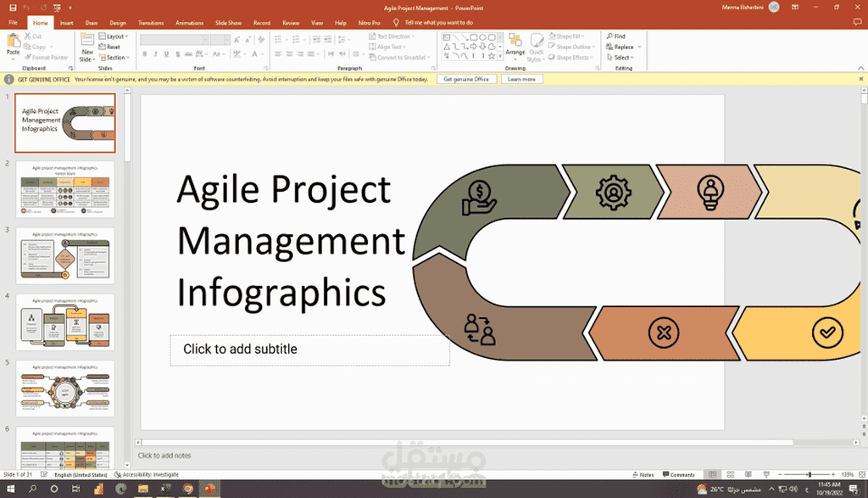Open the Arrange options
This screenshot has width=868, height=498.
515,46
